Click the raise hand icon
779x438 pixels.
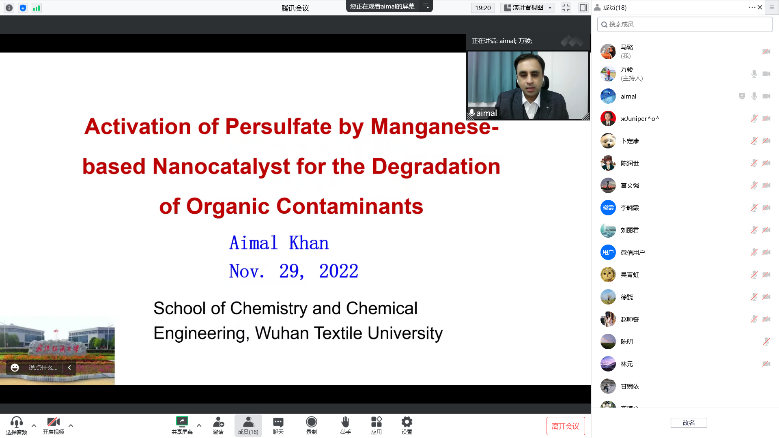(x=344, y=422)
